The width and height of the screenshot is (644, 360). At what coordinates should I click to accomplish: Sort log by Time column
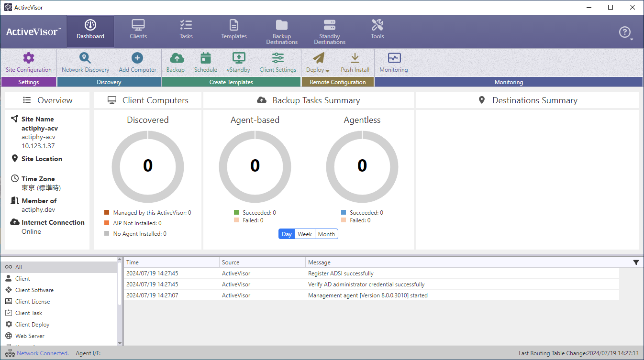click(x=172, y=262)
